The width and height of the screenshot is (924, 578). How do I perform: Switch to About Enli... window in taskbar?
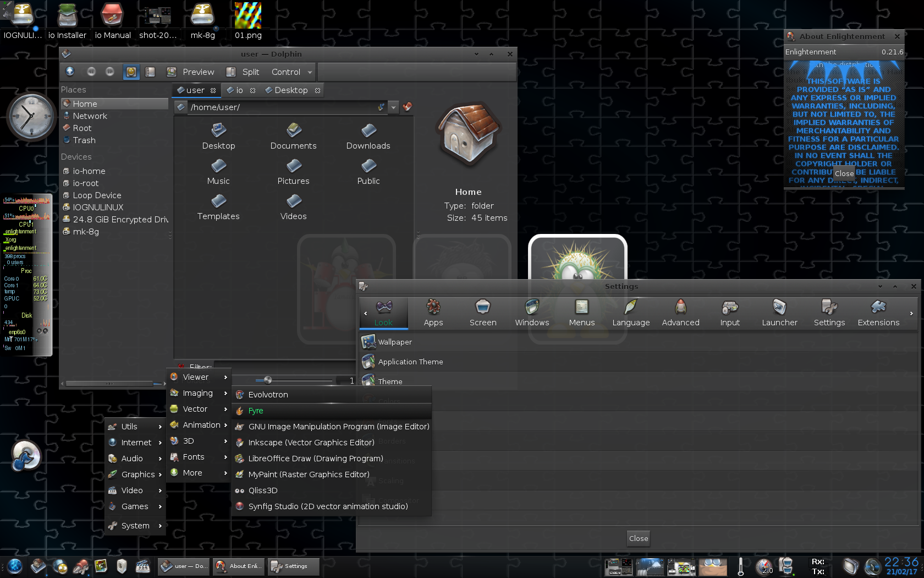239,566
